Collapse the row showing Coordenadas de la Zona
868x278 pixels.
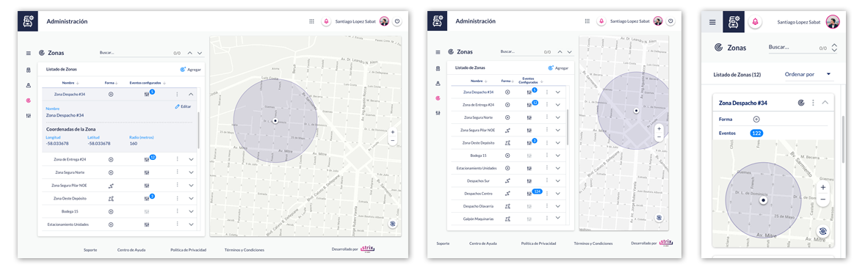point(191,95)
